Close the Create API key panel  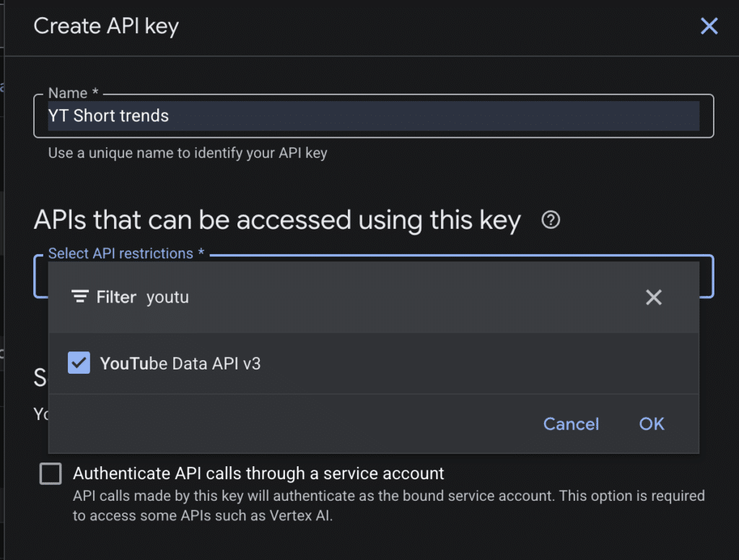709,26
